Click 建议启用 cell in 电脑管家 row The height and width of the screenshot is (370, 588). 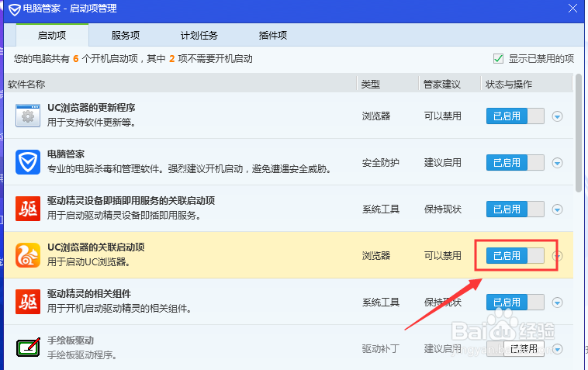pyautogui.click(x=442, y=163)
